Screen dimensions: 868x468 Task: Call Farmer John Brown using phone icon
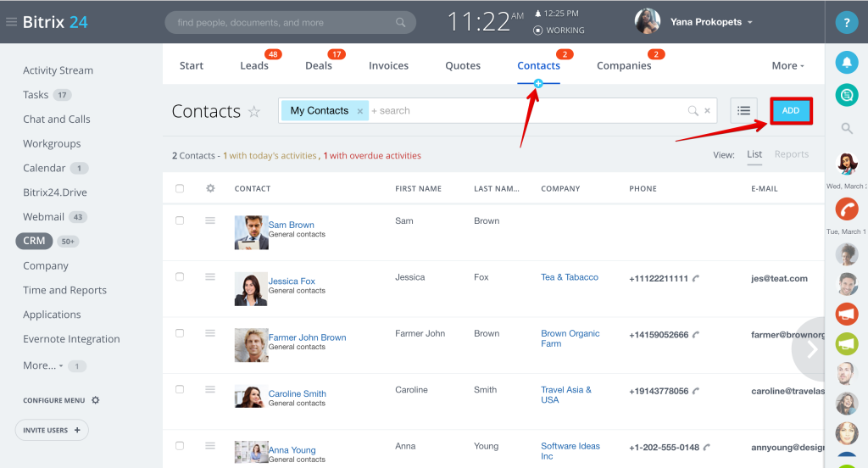pos(696,335)
